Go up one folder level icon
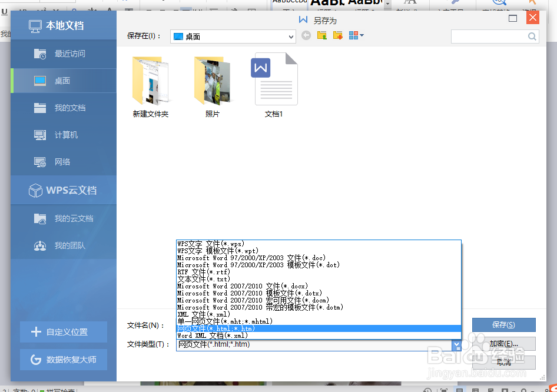The image size is (557, 392). (x=322, y=35)
